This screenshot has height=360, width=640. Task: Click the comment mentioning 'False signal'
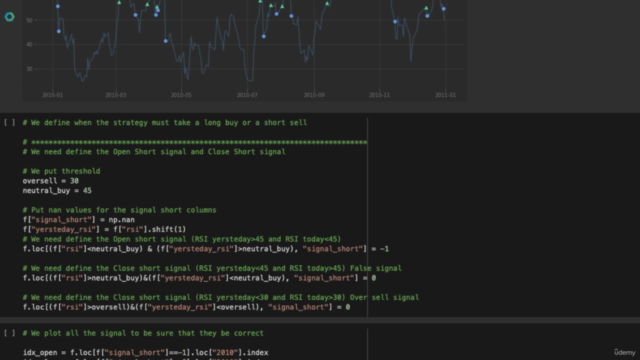point(212,268)
